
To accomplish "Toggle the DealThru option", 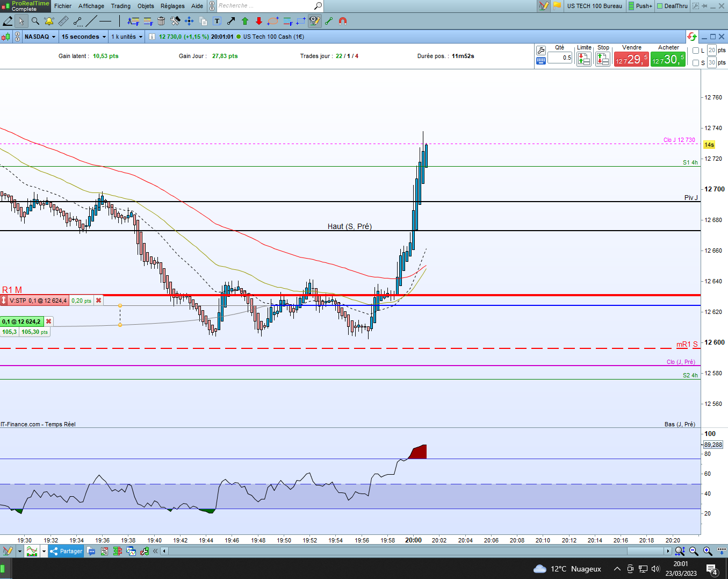I will tap(672, 6).
